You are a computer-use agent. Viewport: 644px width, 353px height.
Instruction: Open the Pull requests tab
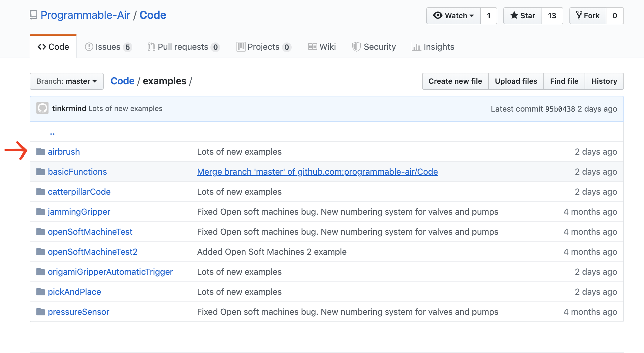pos(183,47)
